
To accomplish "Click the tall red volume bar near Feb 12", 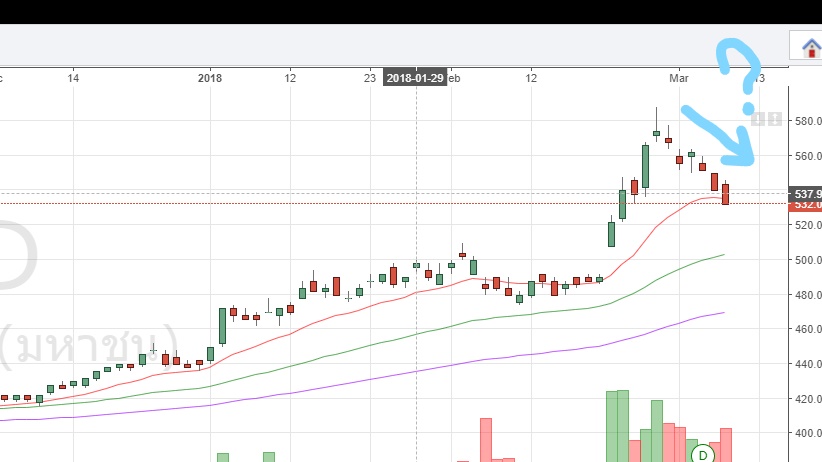I will pos(486,440).
